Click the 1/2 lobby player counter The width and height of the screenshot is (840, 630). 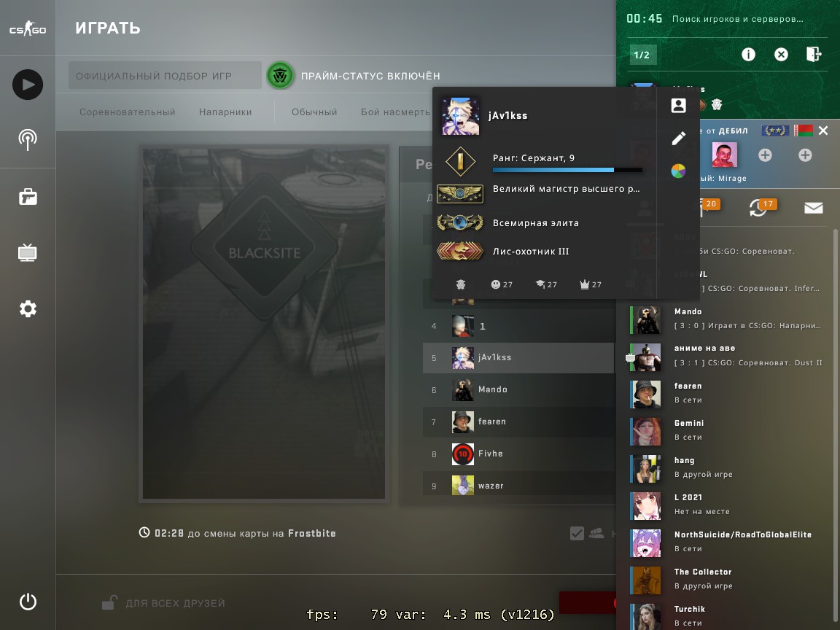(x=642, y=55)
